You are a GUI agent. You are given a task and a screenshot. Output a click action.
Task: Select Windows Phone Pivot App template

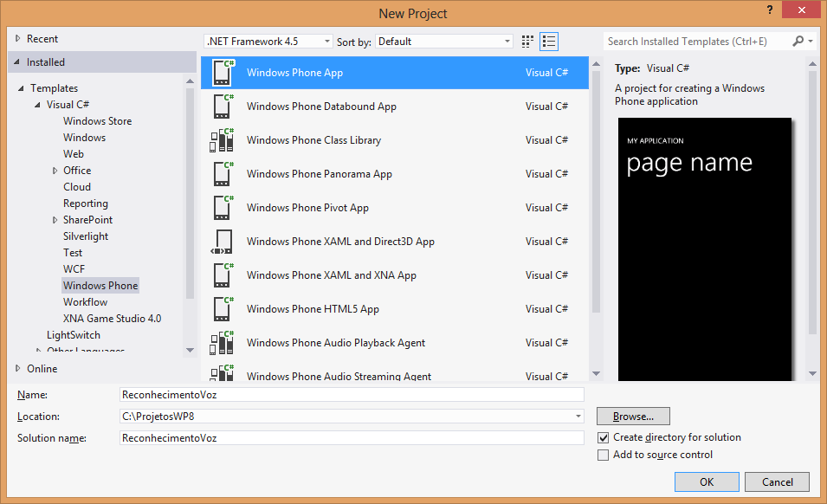(x=395, y=208)
